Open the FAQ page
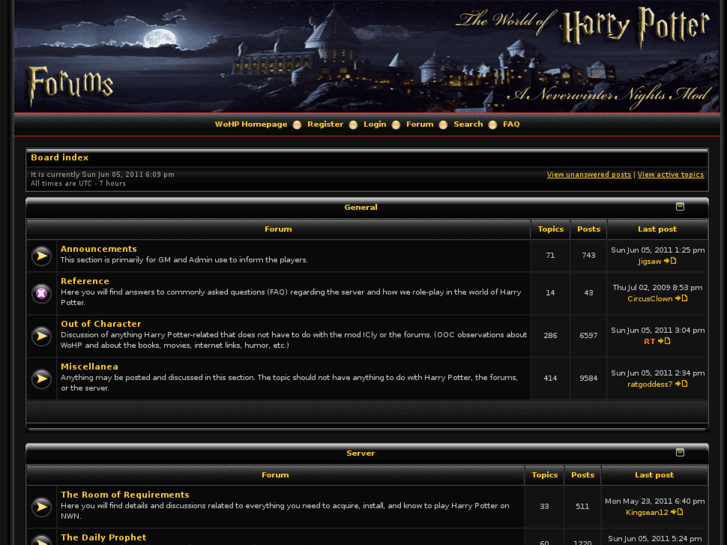Viewport: 727px width, 545px height. click(x=511, y=124)
